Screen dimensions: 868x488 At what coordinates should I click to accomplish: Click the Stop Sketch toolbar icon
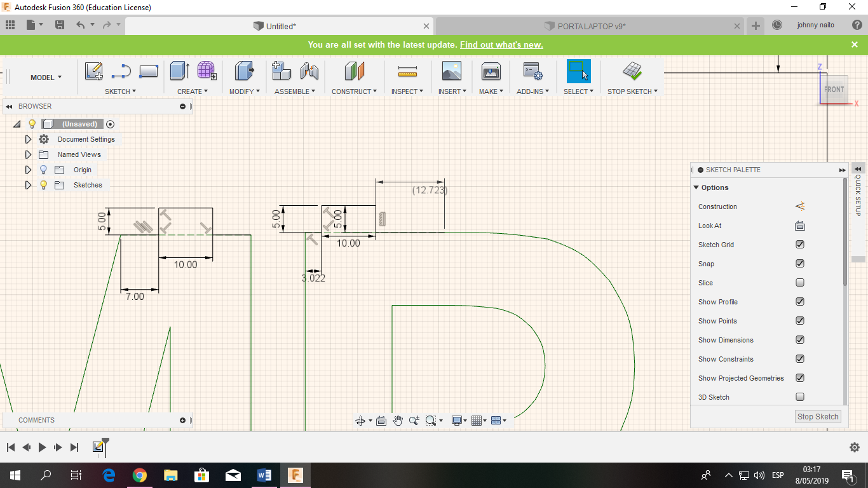(x=632, y=71)
